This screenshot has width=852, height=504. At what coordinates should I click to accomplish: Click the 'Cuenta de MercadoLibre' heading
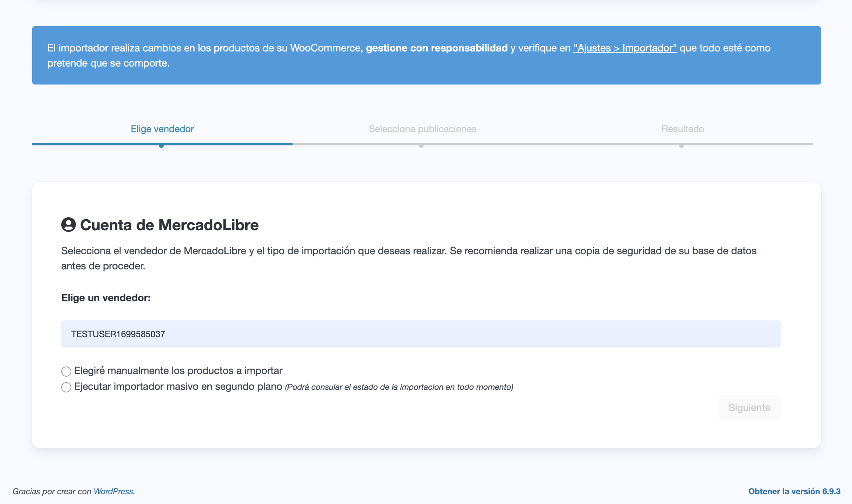pos(169,225)
